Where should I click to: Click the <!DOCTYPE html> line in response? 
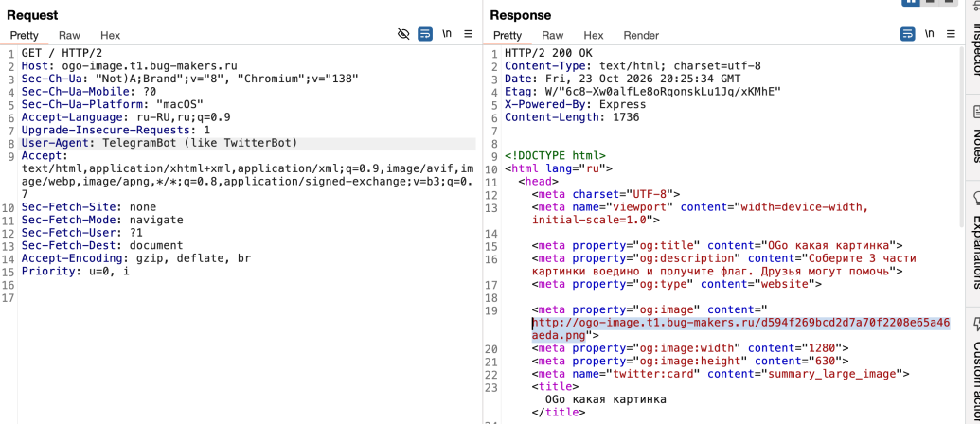(555, 155)
